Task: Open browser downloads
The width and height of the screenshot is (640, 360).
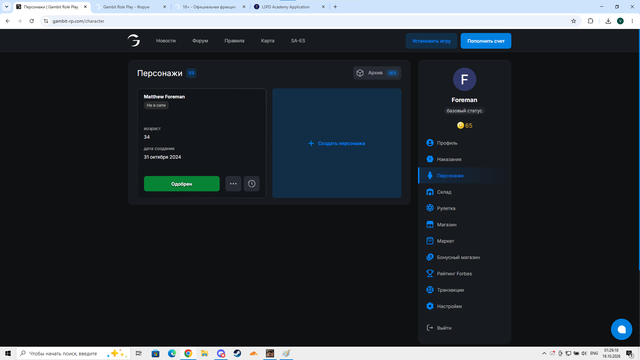Action: coord(608,21)
